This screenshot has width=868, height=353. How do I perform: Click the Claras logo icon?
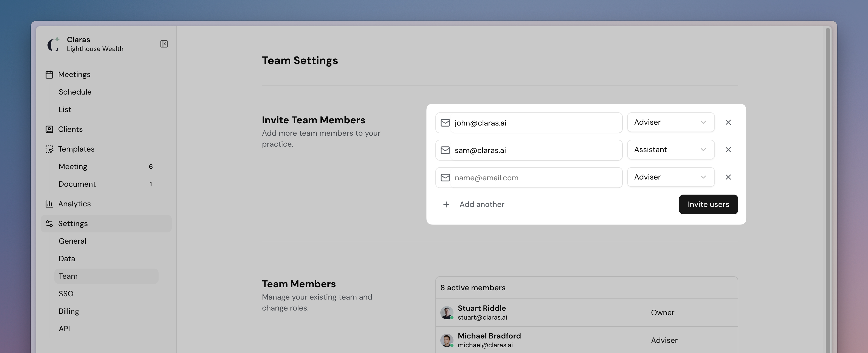pos(53,44)
